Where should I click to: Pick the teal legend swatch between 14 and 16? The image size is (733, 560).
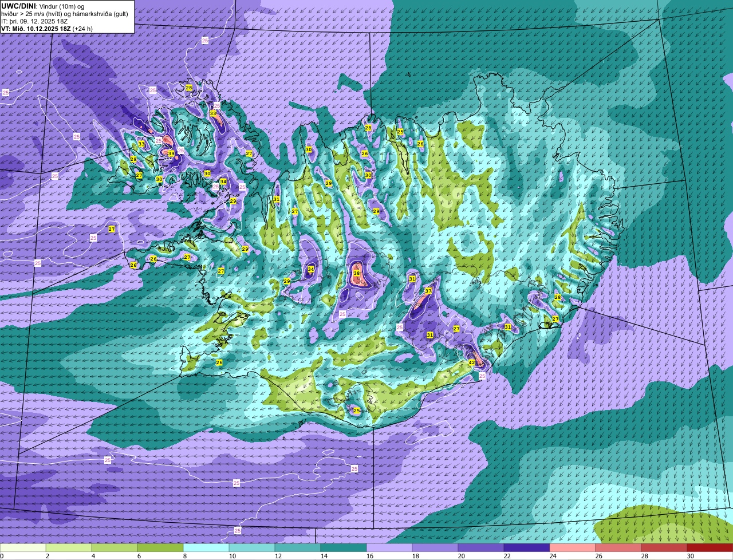coord(344,548)
